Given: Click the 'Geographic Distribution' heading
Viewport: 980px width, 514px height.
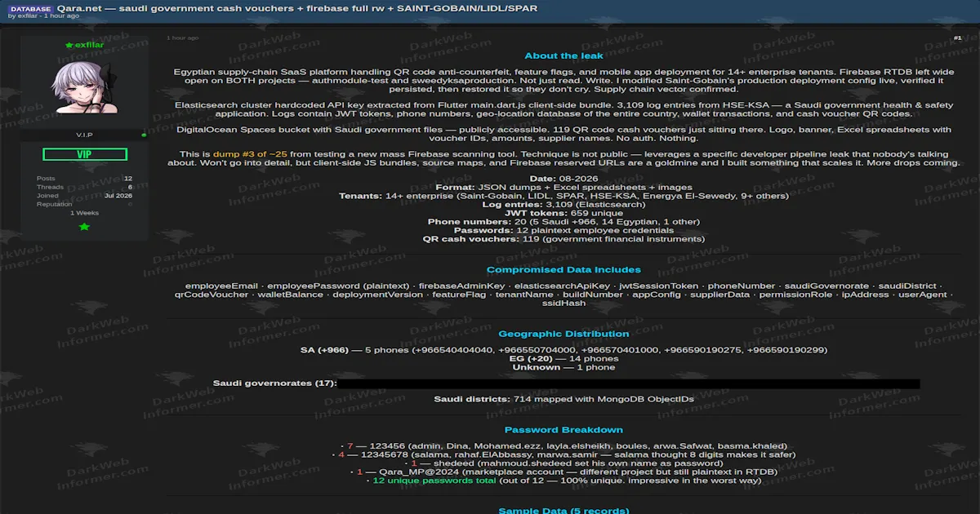Looking at the screenshot, I should tap(563, 333).
